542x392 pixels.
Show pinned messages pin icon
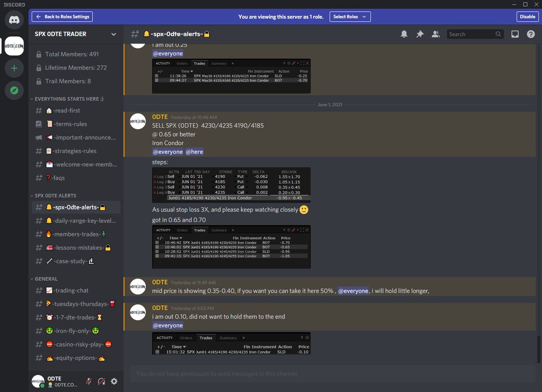click(x=420, y=34)
